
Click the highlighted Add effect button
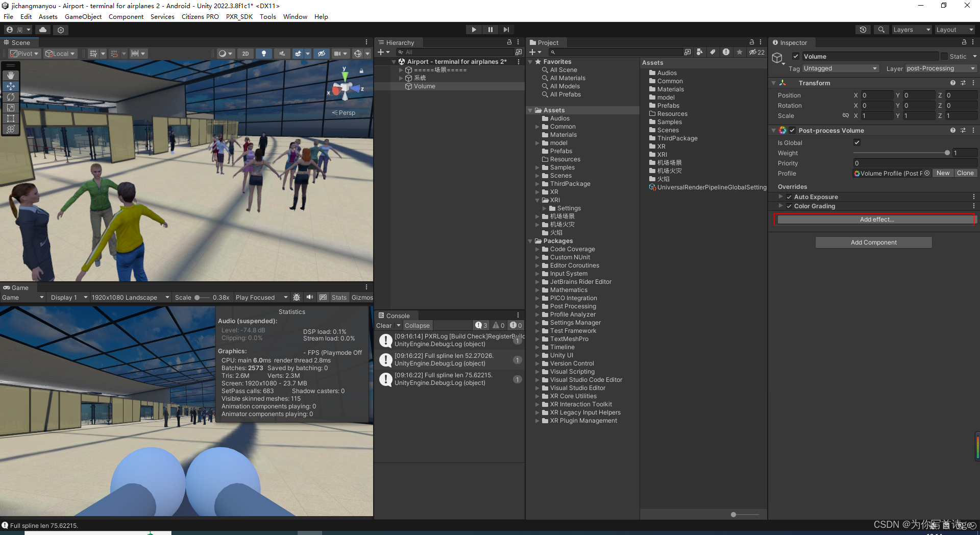(876, 219)
